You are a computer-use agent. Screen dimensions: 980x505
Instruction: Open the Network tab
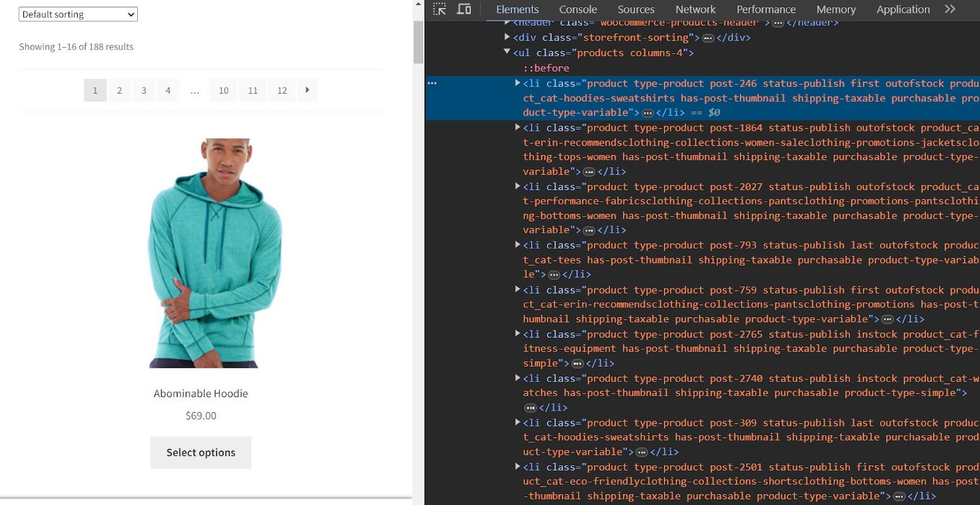point(695,9)
